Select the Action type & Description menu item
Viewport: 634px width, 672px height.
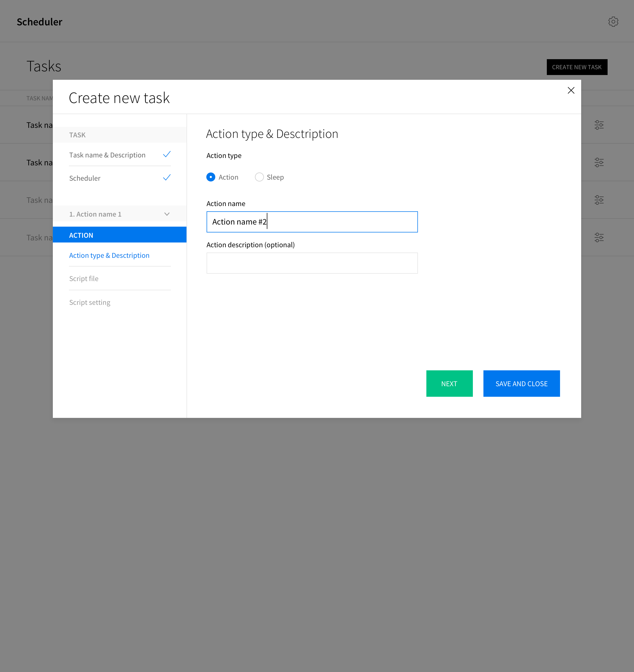tap(109, 255)
